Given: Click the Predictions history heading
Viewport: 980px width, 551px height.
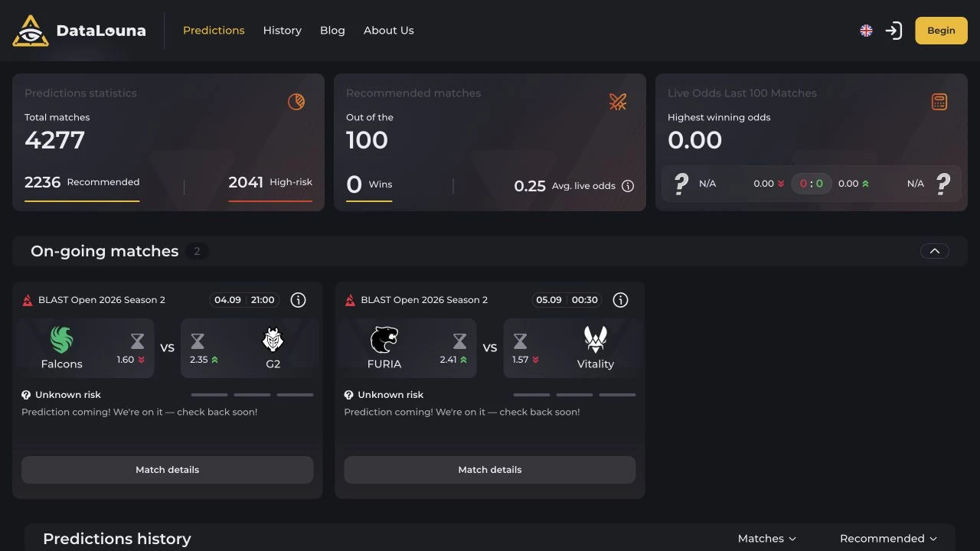Looking at the screenshot, I should point(117,539).
